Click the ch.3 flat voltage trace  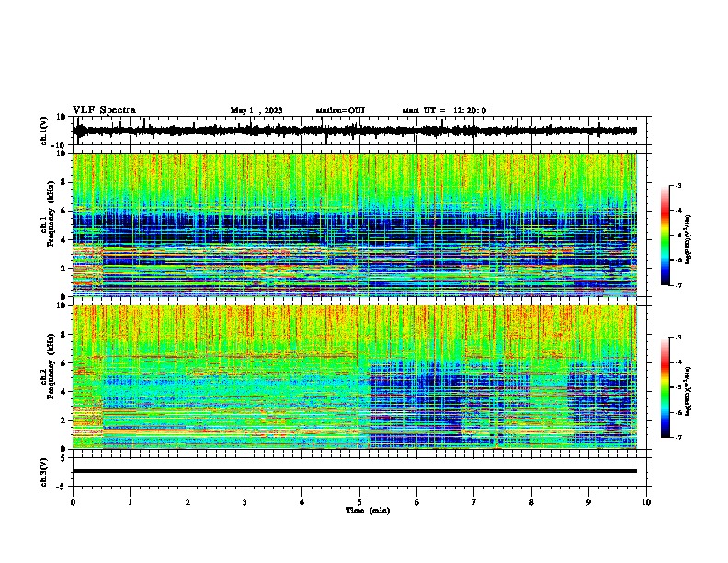click(x=355, y=471)
